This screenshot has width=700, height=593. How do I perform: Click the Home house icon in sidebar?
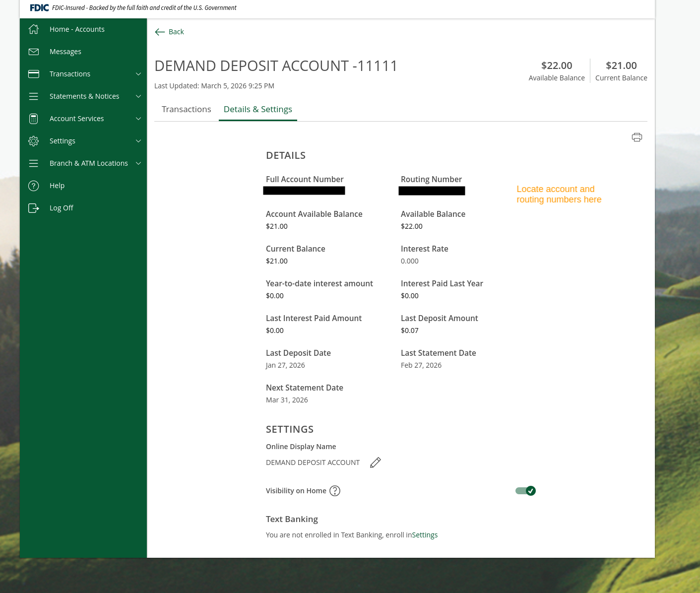[34, 29]
